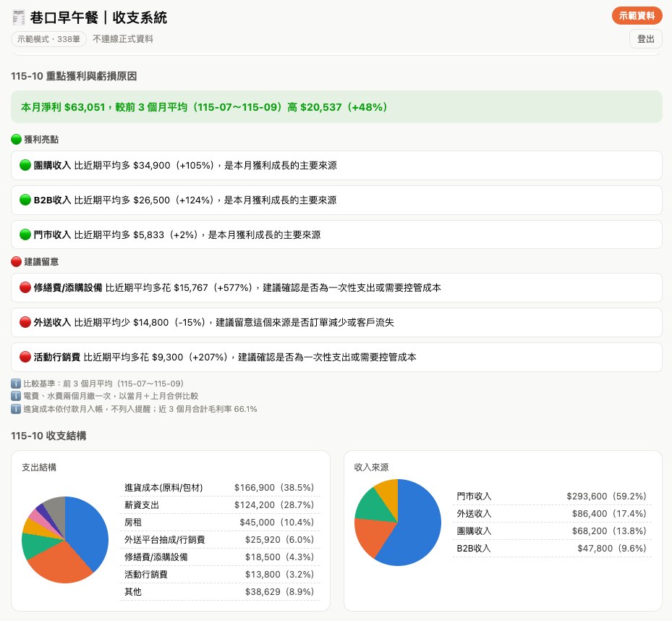Select the 外送平台抽成/行銷費 expense row
The image size is (672, 621).
point(220,539)
